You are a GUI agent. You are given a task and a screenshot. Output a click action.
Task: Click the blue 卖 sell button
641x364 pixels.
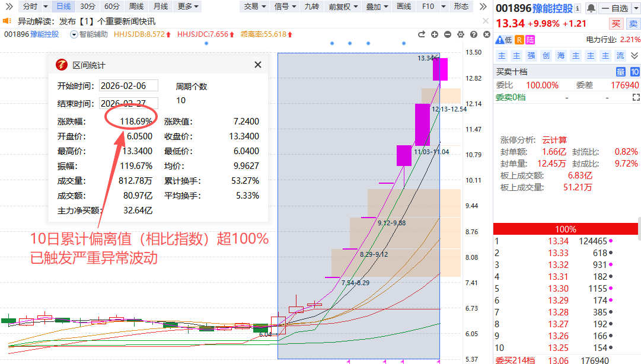pos(633,24)
